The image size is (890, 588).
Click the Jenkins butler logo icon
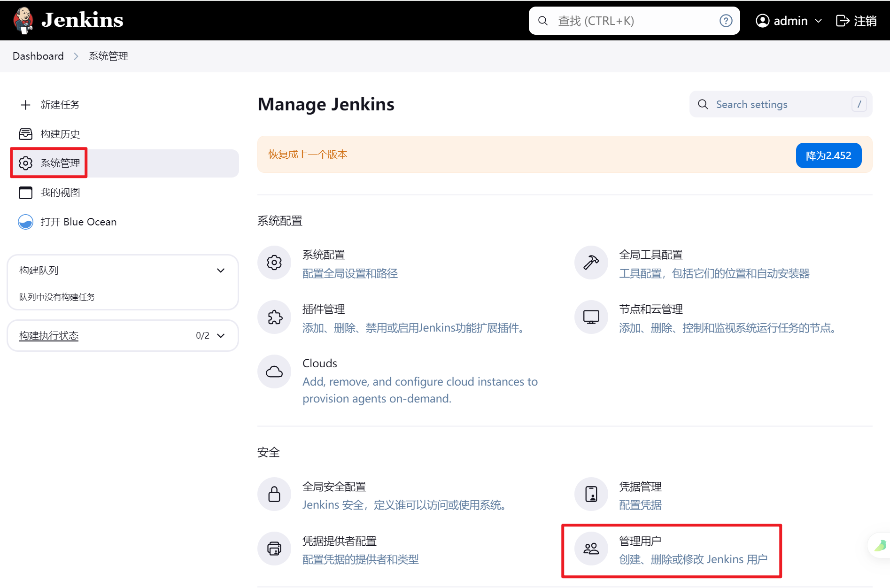(x=23, y=20)
